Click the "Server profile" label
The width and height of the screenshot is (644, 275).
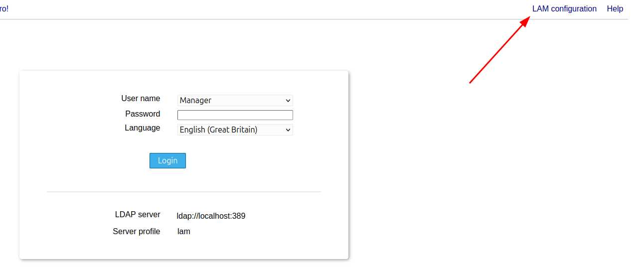pos(136,232)
